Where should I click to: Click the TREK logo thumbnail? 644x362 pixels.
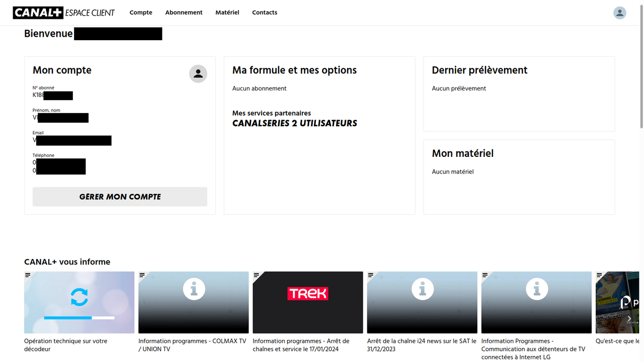point(308,294)
